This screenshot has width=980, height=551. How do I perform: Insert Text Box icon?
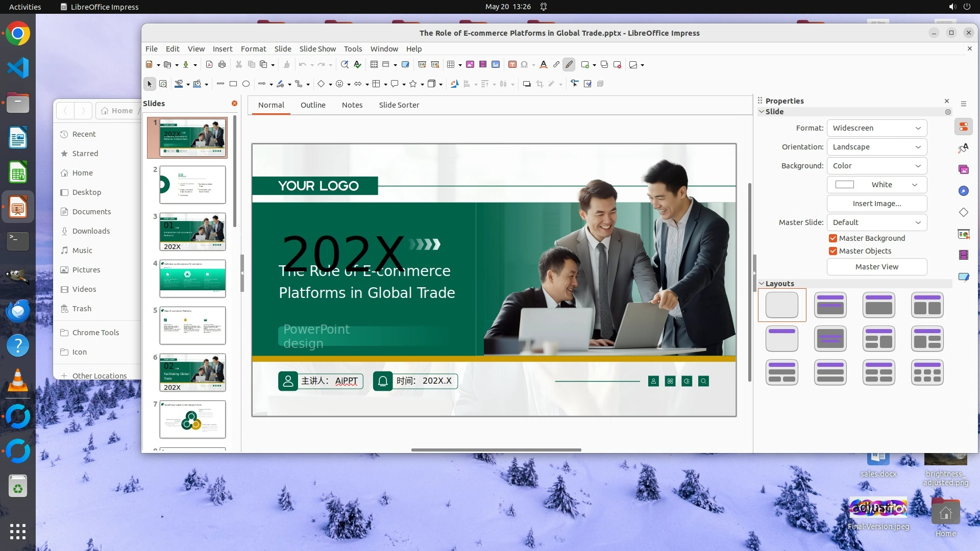click(512, 65)
